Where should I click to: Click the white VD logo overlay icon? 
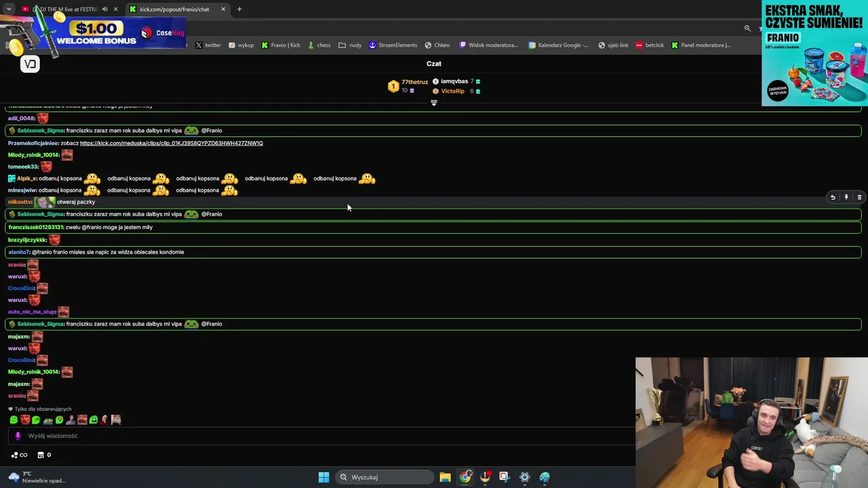pos(30,64)
